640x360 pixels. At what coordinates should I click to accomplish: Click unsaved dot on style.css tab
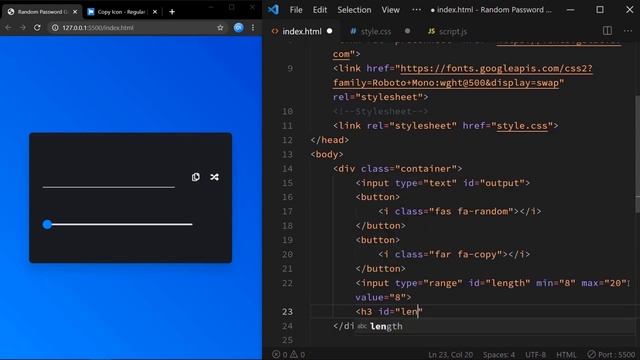click(x=407, y=31)
